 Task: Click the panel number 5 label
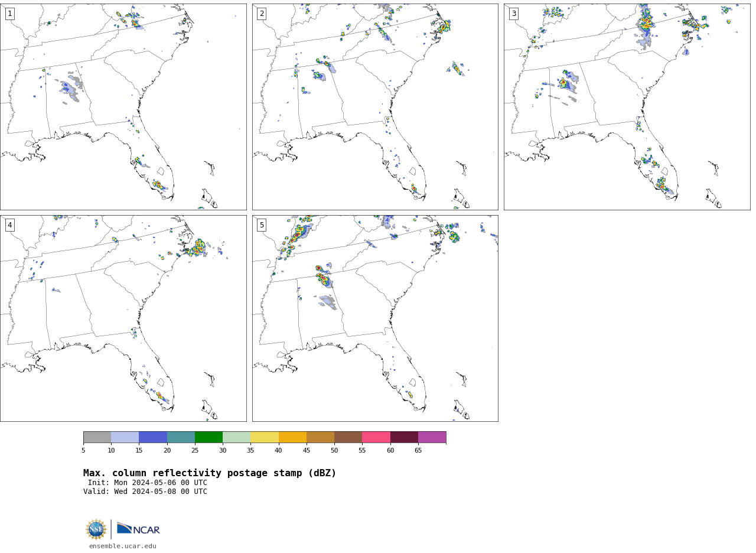262,225
